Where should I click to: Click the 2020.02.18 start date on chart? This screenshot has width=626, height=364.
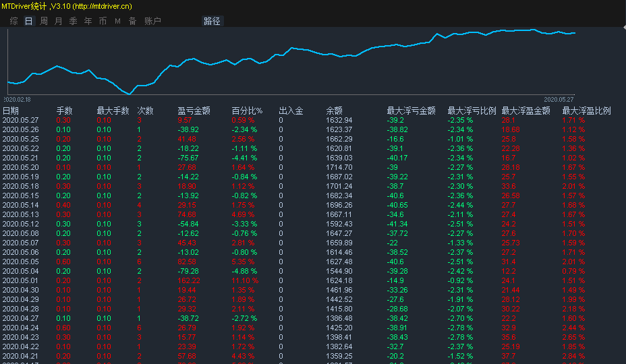[x=18, y=99]
